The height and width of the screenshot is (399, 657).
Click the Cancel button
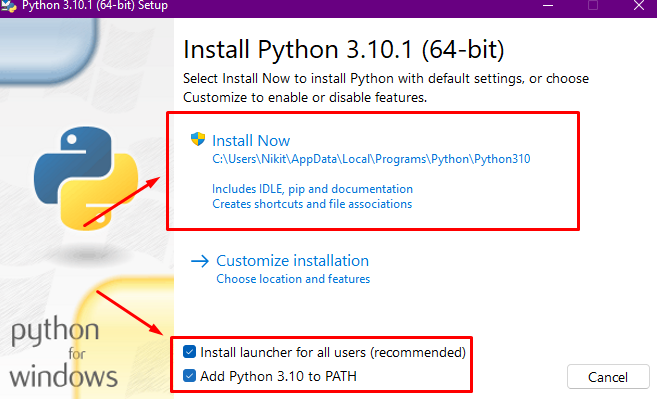tap(608, 377)
